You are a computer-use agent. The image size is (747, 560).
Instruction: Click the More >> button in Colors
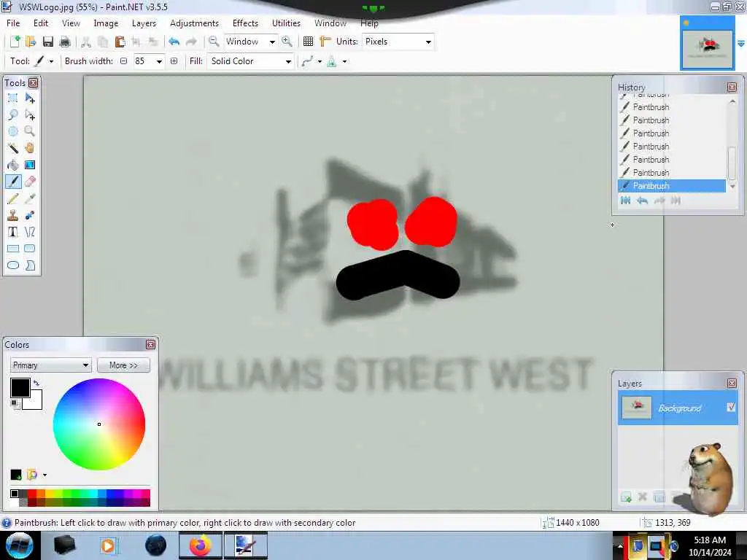(x=123, y=365)
